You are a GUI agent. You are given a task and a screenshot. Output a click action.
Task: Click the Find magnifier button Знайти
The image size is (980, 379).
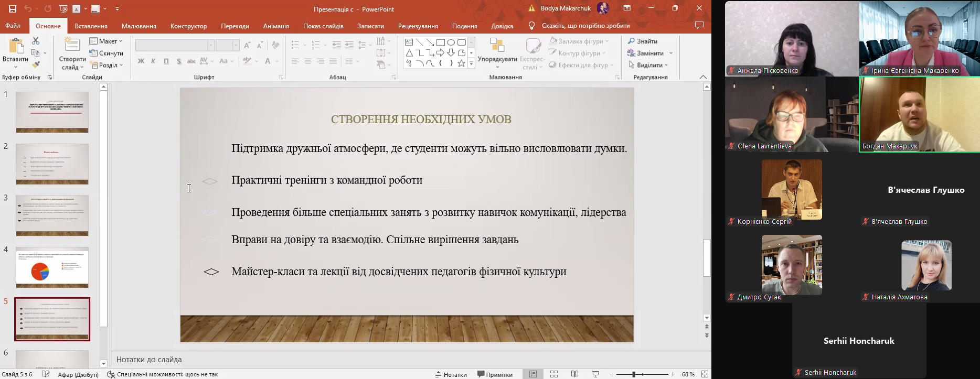pyautogui.click(x=643, y=41)
